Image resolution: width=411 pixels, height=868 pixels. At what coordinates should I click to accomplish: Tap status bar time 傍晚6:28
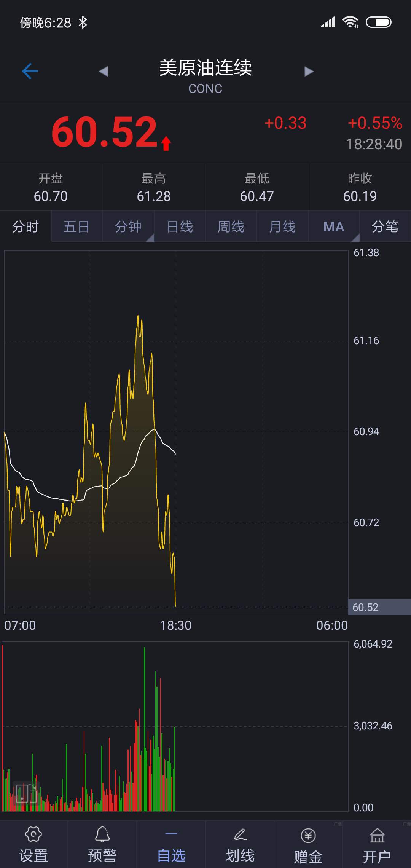(46, 23)
